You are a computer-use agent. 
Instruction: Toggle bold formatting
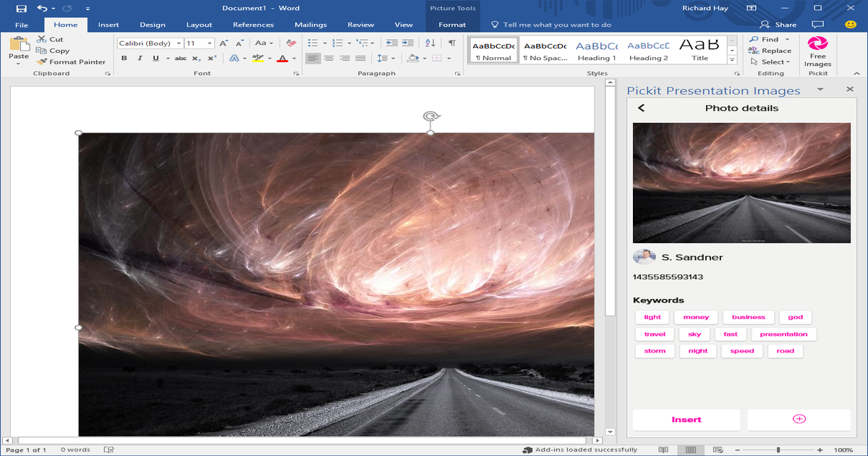coord(124,58)
